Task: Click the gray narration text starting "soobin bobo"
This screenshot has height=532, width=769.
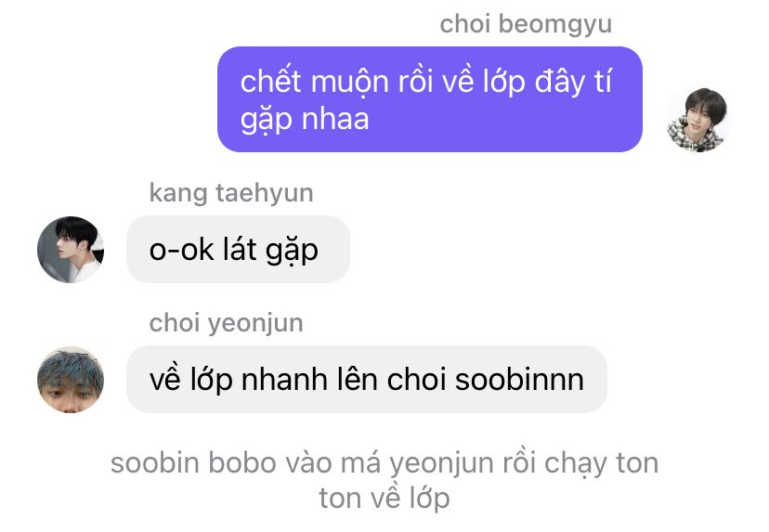Action: click(384, 481)
